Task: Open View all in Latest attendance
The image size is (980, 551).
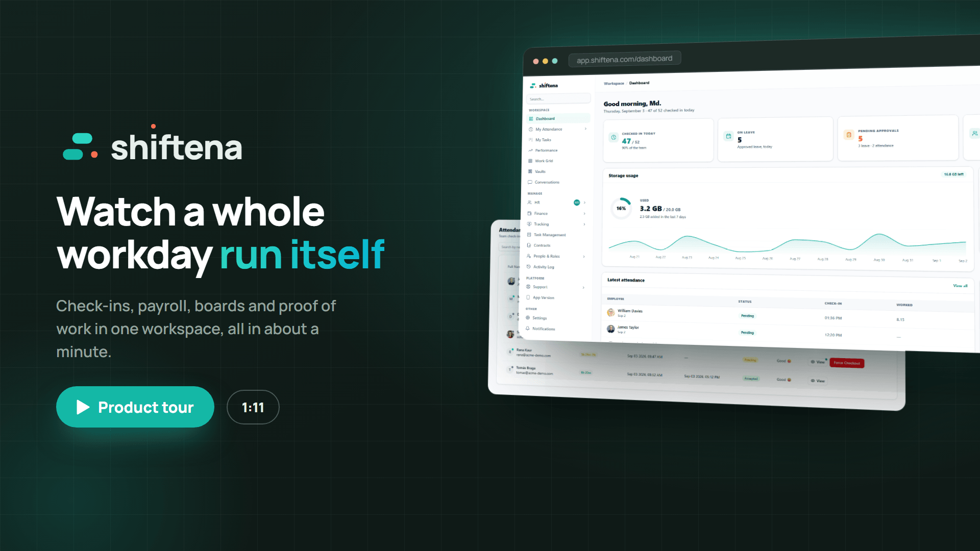Action: (960, 286)
